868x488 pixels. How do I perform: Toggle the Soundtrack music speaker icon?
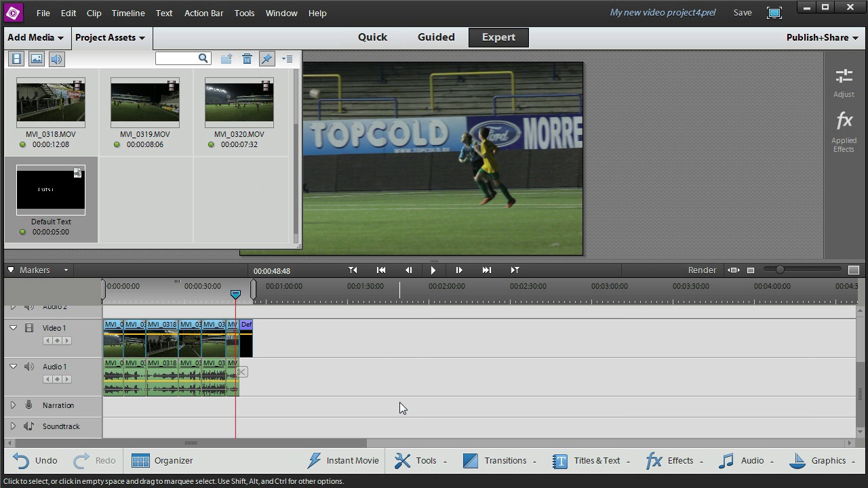pos(29,426)
